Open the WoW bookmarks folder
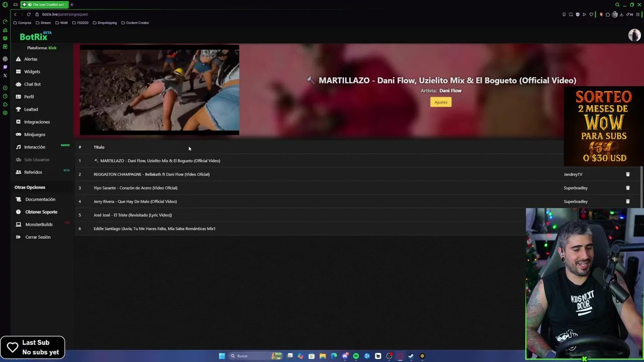Image resolution: width=644 pixels, height=362 pixels. [x=62, y=23]
